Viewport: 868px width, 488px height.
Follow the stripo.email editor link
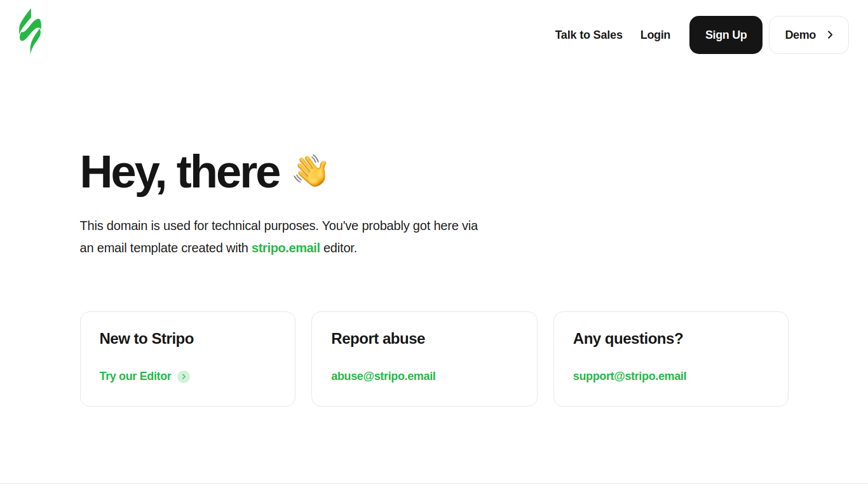286,248
